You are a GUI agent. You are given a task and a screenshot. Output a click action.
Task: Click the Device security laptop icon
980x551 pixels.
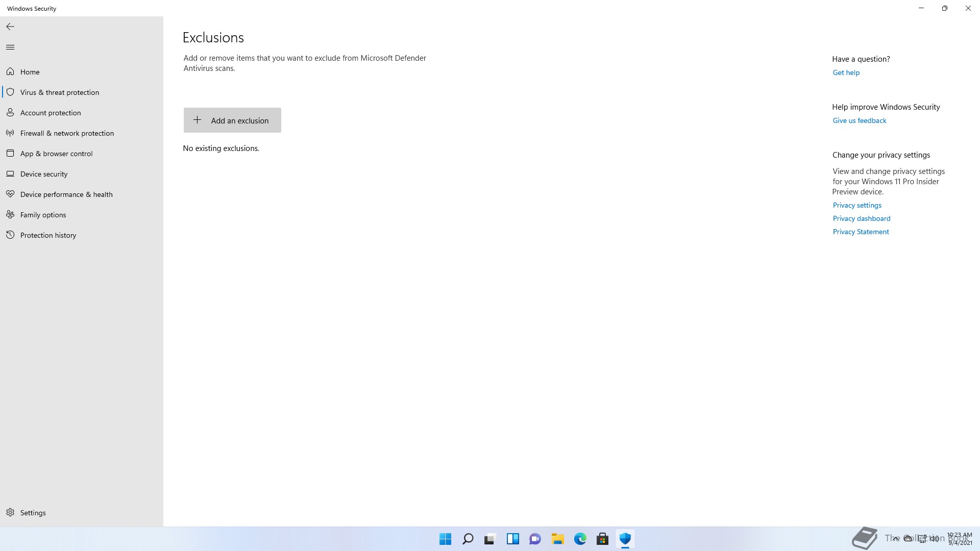pyautogui.click(x=10, y=173)
